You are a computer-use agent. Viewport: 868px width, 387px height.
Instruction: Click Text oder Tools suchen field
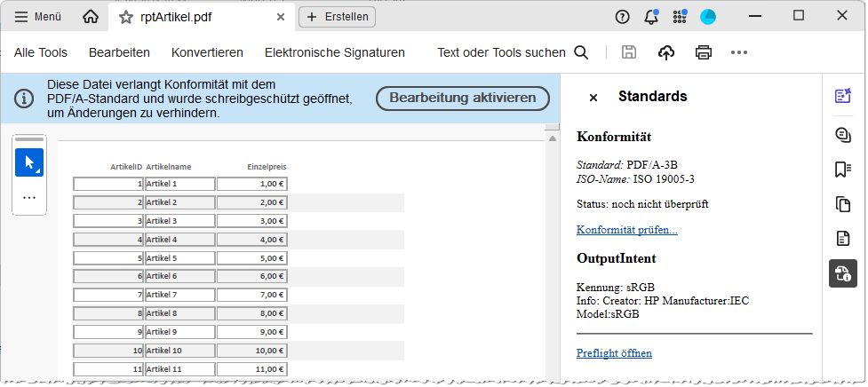point(502,52)
